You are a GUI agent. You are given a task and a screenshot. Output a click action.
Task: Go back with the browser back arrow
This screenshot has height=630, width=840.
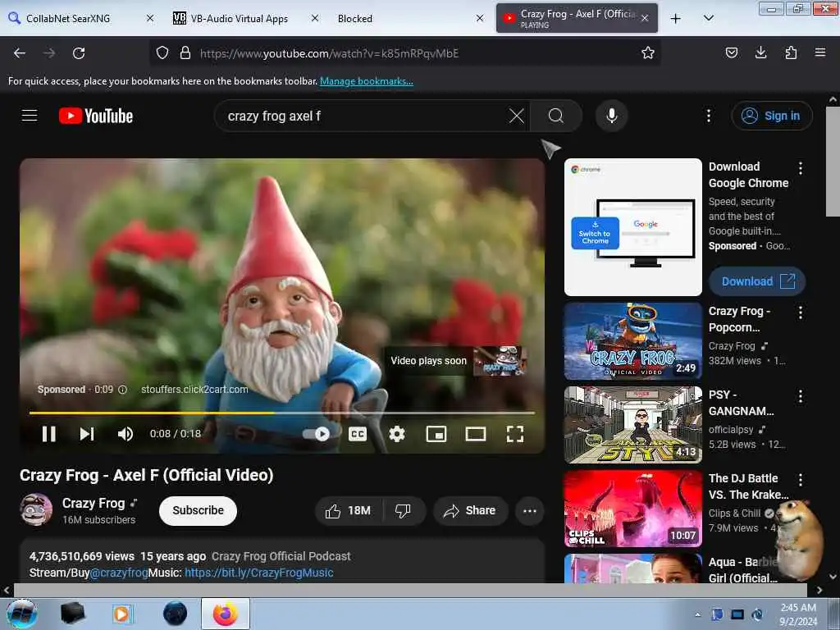20,53
